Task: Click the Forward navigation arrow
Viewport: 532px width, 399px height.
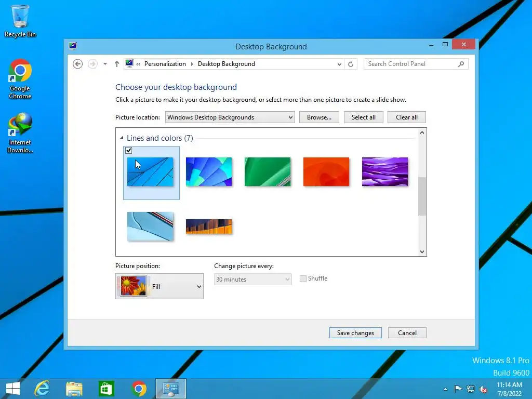Action: (x=92, y=64)
